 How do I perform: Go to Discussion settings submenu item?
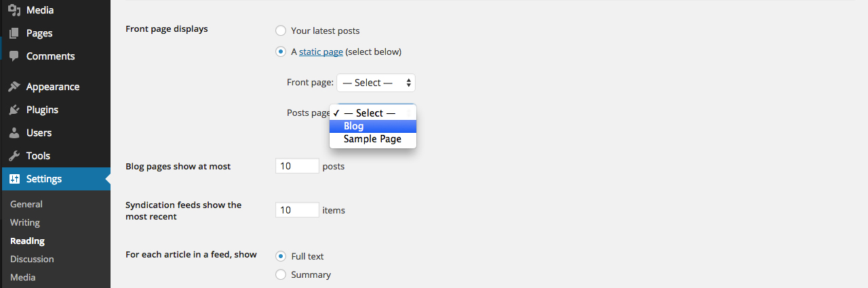click(32, 259)
